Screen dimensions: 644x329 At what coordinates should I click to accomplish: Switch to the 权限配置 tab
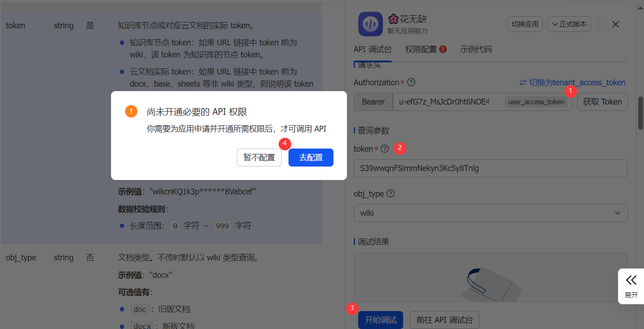[x=421, y=49]
